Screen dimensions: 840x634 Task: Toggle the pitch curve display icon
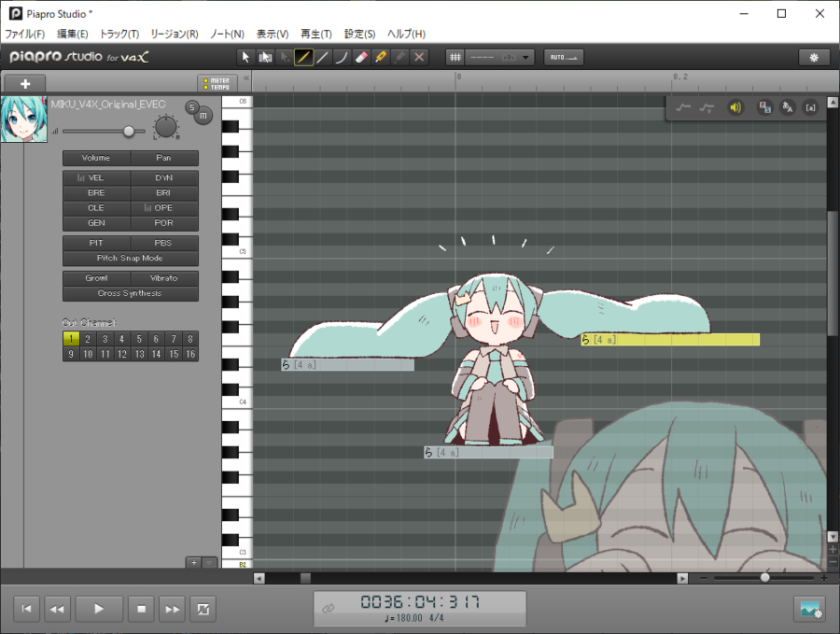683,107
